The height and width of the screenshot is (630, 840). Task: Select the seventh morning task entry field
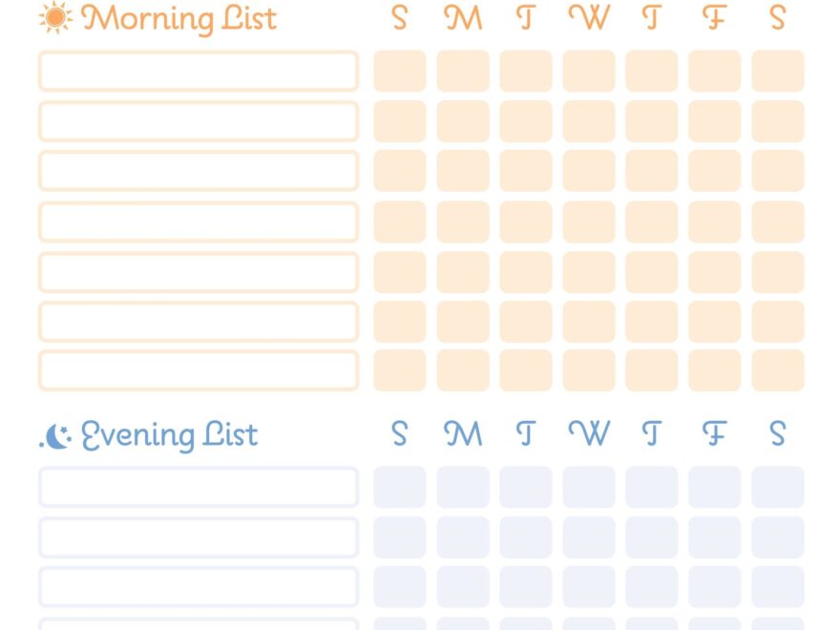tap(199, 370)
